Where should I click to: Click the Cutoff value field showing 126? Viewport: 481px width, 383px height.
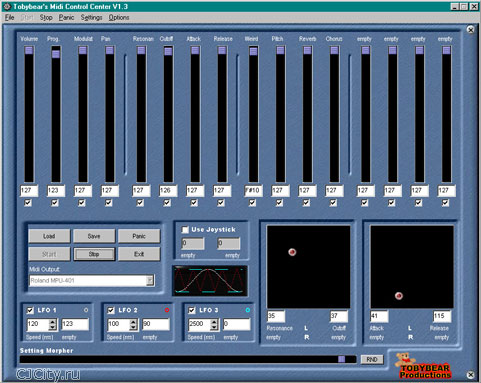coord(168,191)
